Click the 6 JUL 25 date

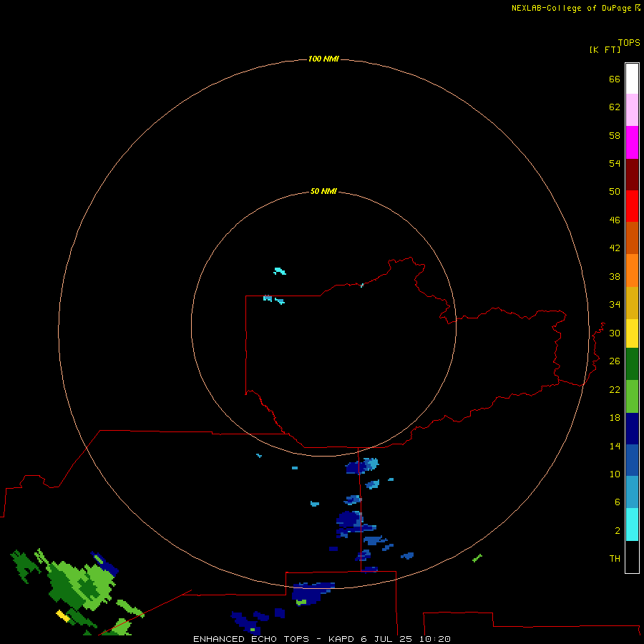point(386,639)
